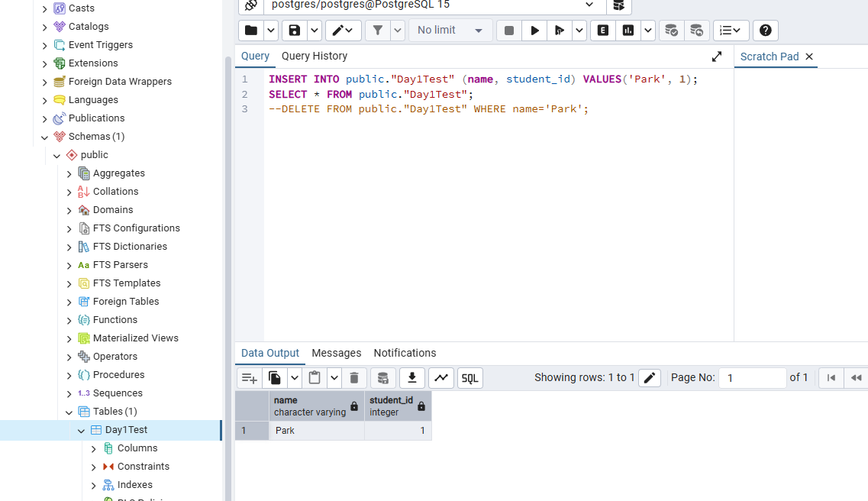Click the new connection database icon

[619, 5]
